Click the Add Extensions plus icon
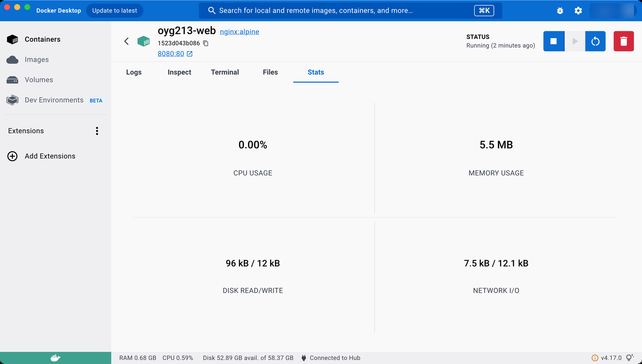Viewport: 642px width, 364px height. [x=12, y=156]
